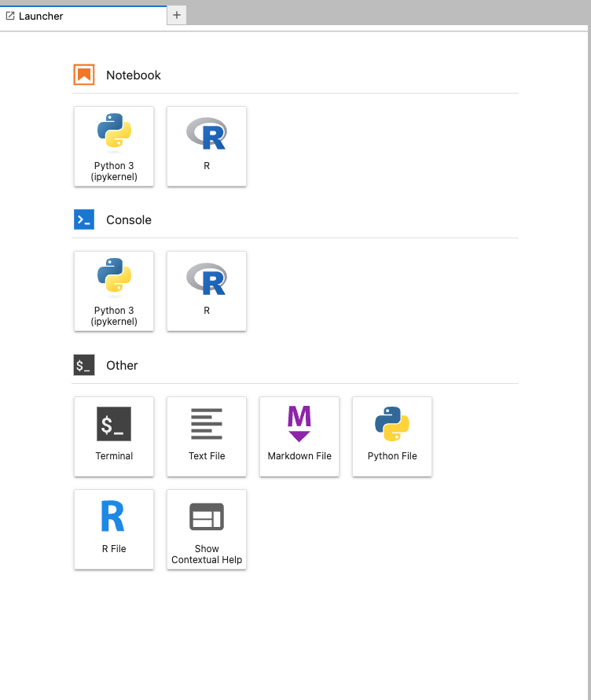This screenshot has height=700, width=591.
Task: Click Show Contextual Help card
Action: 207,529
